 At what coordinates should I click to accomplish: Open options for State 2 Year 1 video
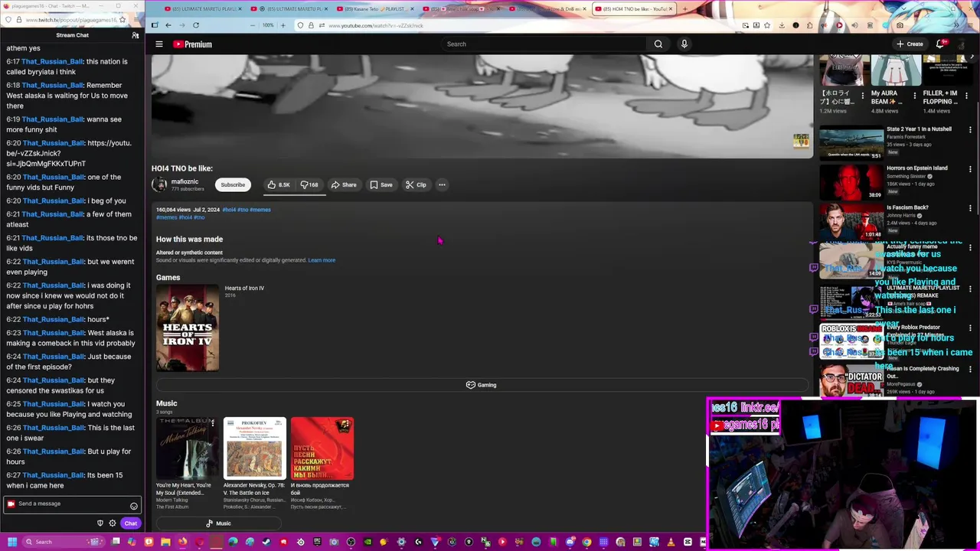click(x=970, y=129)
